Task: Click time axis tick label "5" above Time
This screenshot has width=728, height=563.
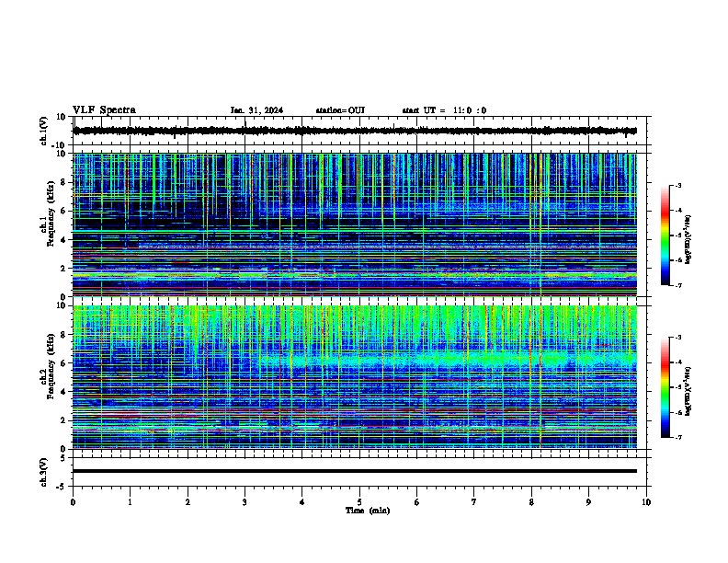Action: coord(359,502)
